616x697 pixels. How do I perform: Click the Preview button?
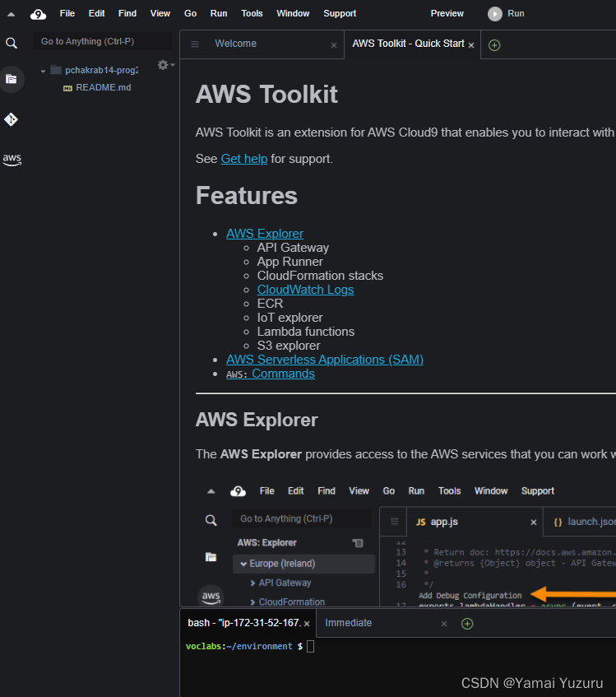point(447,14)
